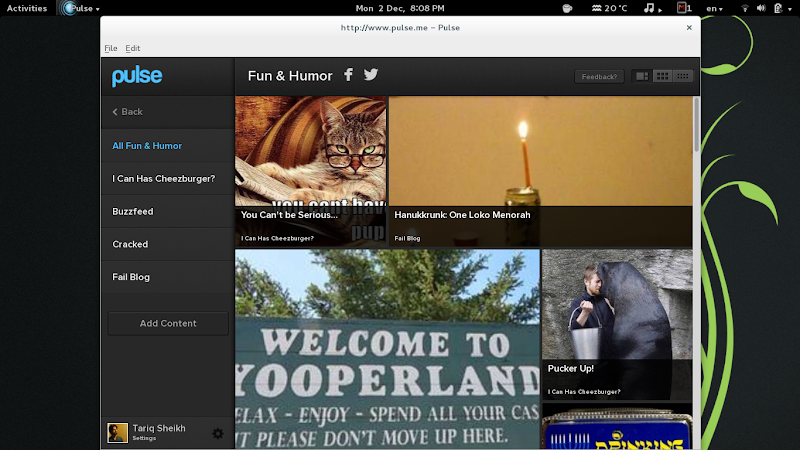Open the weather 20 °C indicator

(609, 8)
